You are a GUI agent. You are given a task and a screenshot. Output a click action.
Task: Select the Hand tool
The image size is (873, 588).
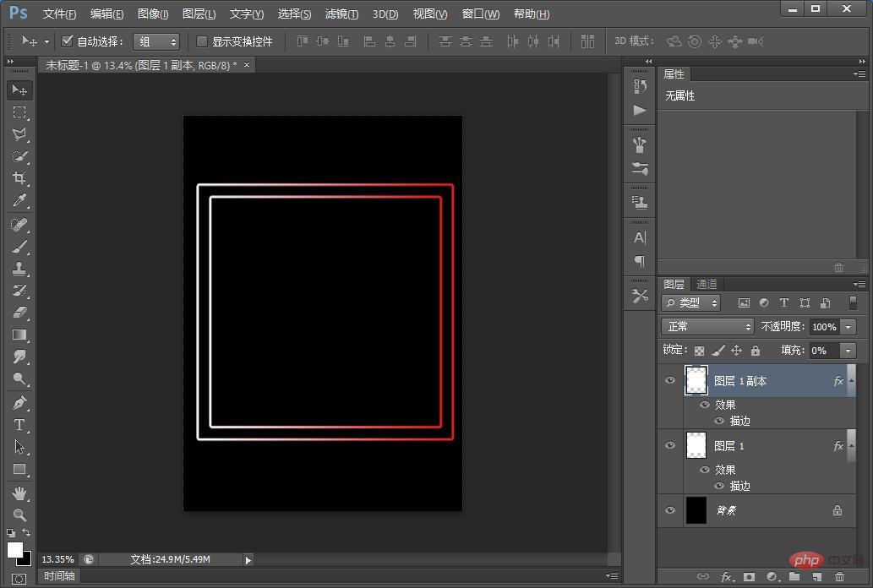[19, 493]
